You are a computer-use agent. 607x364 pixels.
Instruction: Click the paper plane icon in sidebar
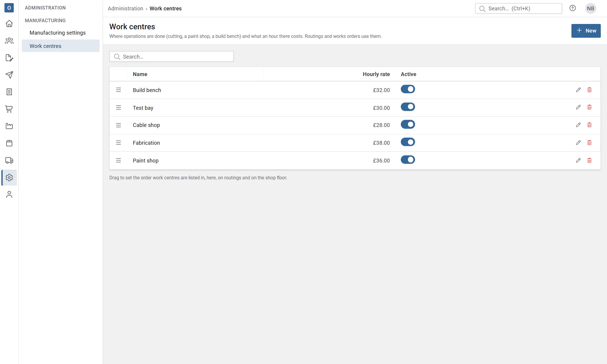click(x=9, y=75)
